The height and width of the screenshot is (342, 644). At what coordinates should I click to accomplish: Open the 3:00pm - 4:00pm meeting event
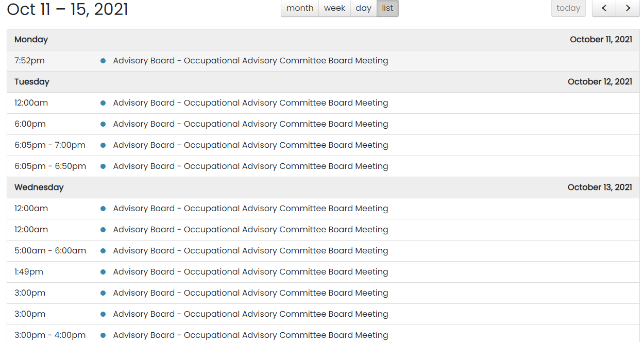pos(250,335)
